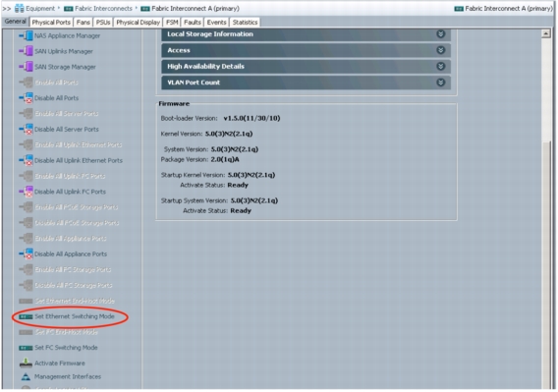
Task: Click the vertical scrollbar up arrow
Action: [546, 33]
